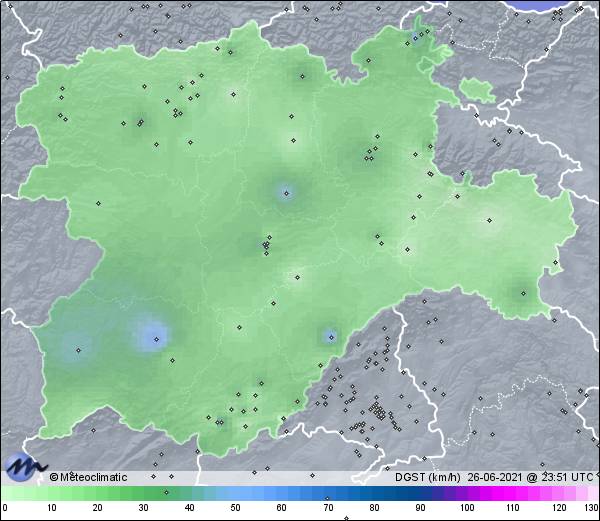Pick the magenta swatch above 110

pos(514,493)
